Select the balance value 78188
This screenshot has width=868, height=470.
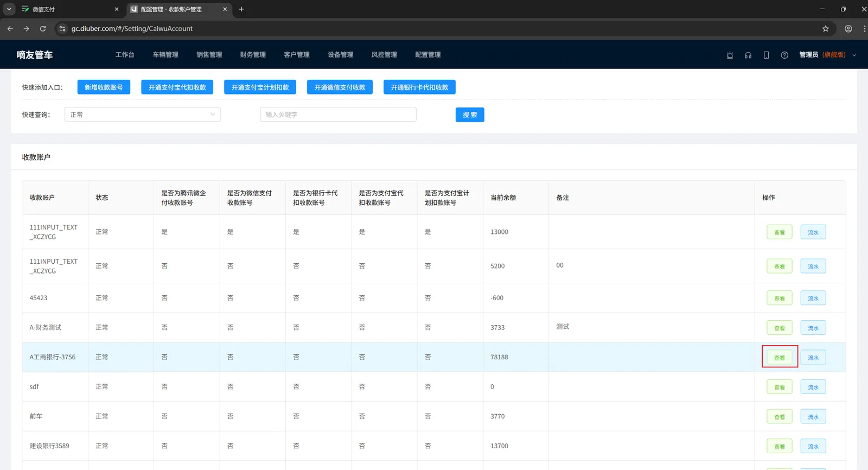[x=499, y=357]
